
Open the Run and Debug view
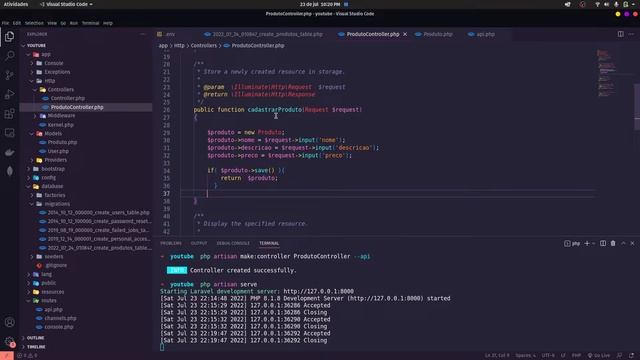(x=9, y=94)
